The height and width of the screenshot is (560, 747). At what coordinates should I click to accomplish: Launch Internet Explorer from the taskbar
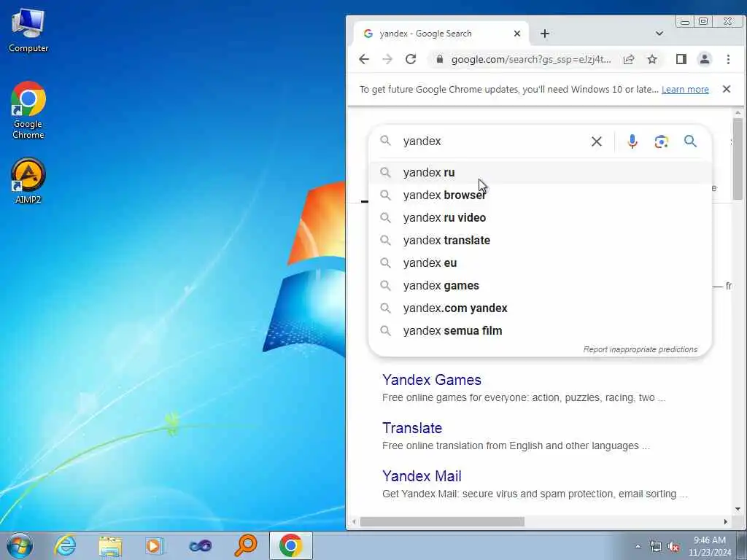pyautogui.click(x=65, y=545)
